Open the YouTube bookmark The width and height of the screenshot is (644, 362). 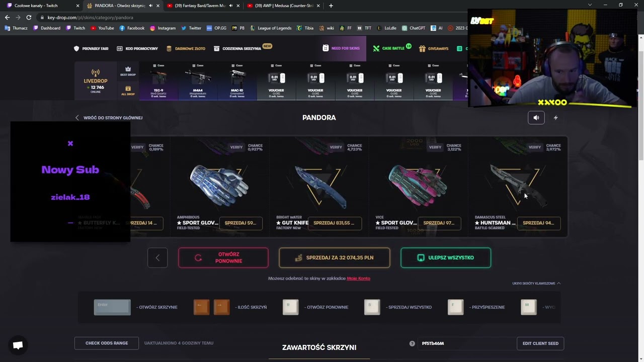tap(102, 28)
